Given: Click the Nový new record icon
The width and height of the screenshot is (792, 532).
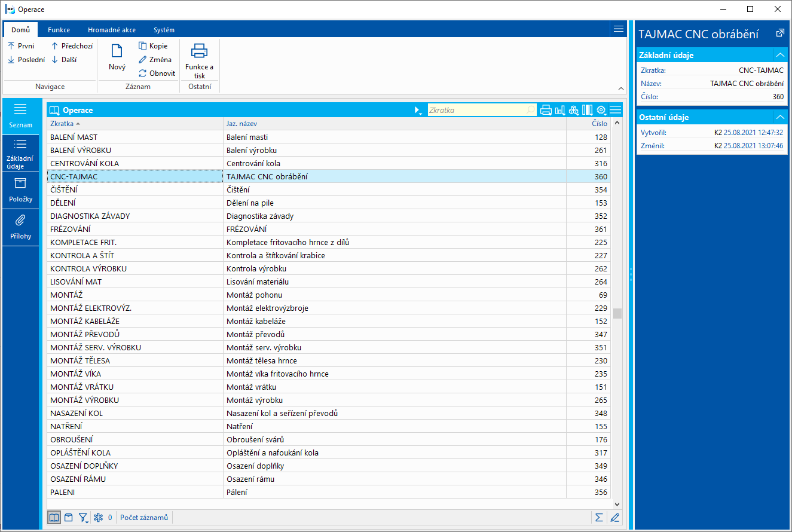Looking at the screenshot, I should [x=117, y=52].
